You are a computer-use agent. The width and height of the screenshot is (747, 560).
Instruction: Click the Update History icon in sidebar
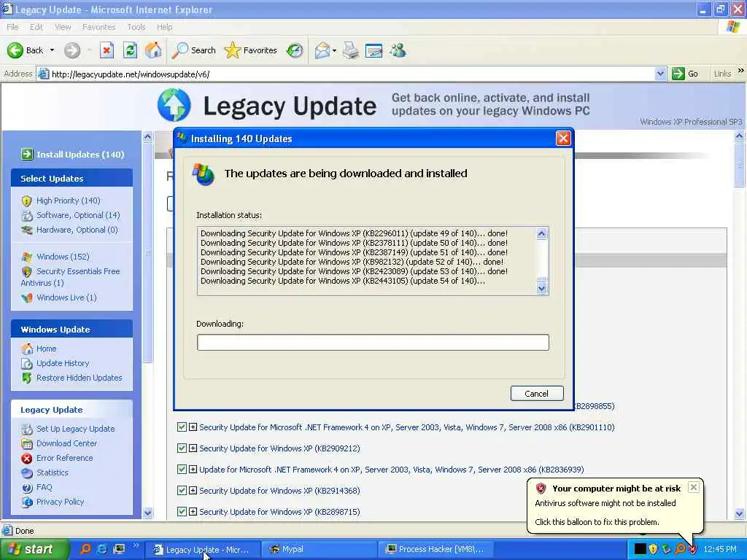tap(27, 363)
